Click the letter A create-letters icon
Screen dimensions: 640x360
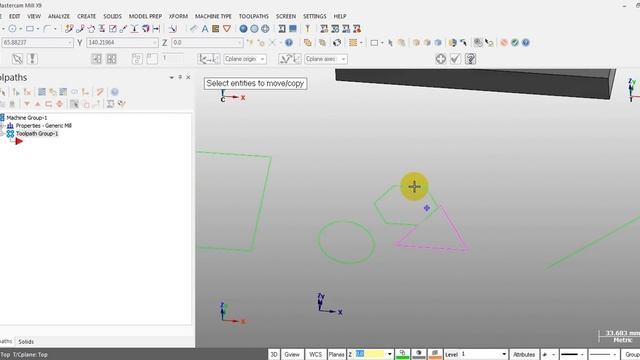coord(204,29)
